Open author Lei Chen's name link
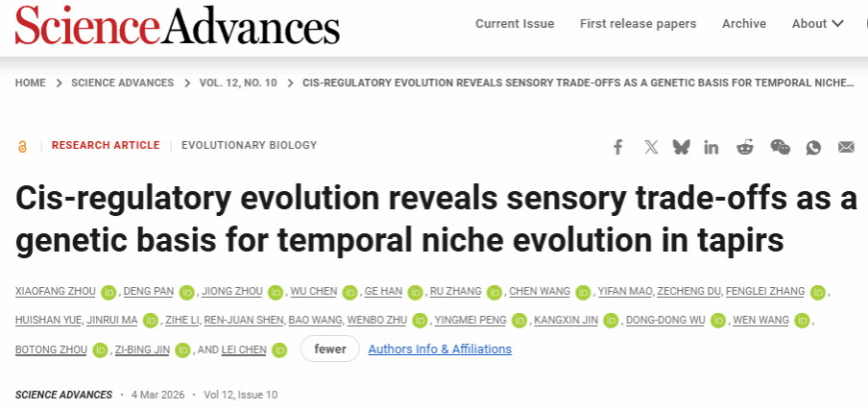This screenshot has width=868, height=409. tap(242, 349)
